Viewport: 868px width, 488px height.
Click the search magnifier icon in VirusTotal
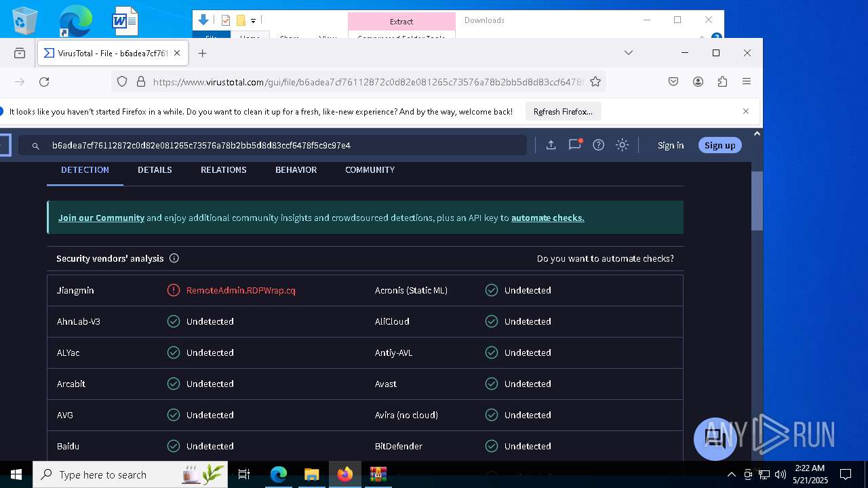(36, 146)
